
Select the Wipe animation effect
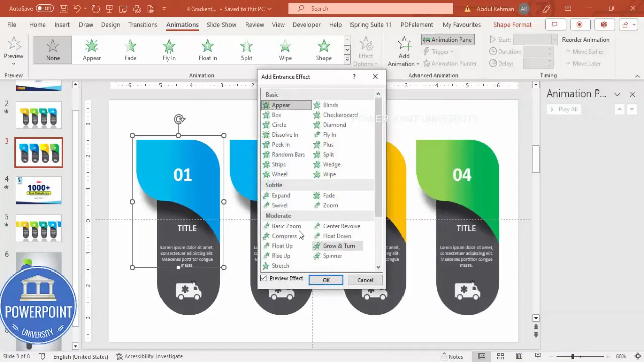[x=285, y=48]
